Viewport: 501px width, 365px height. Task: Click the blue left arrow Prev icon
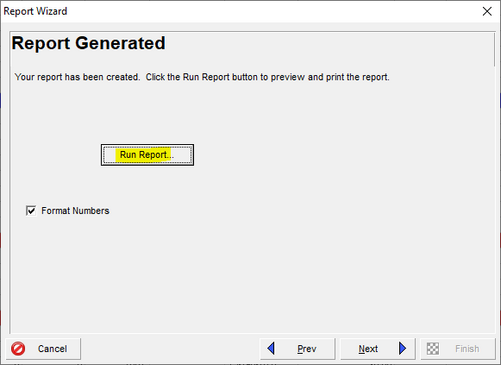pos(271,348)
